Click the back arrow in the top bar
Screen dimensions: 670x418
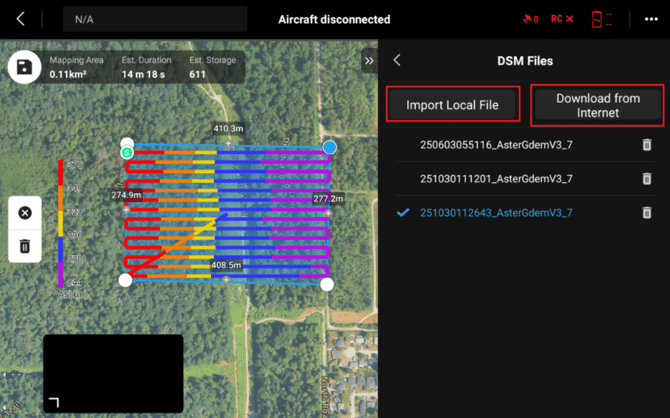(x=22, y=19)
